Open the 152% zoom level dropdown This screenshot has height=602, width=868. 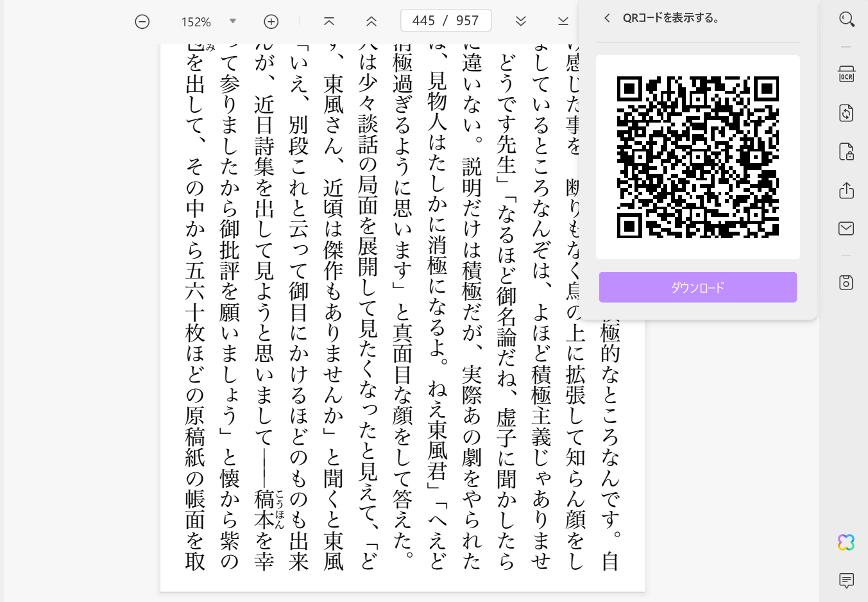tap(233, 21)
